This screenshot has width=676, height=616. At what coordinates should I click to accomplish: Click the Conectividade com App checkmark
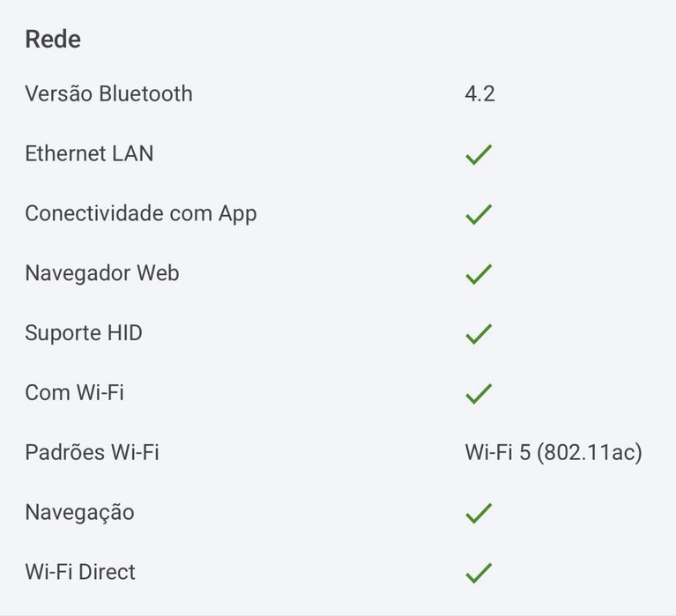pos(479,214)
